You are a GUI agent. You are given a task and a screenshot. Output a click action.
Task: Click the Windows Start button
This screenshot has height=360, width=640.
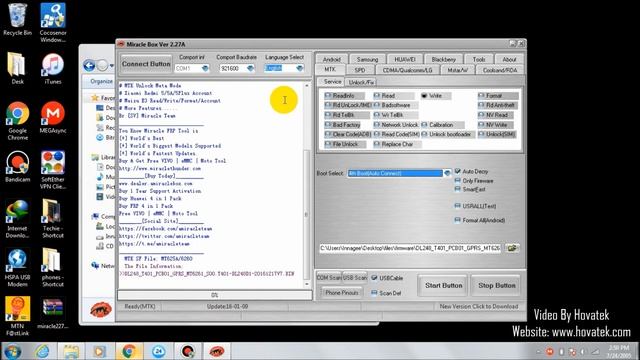[x=12, y=351]
